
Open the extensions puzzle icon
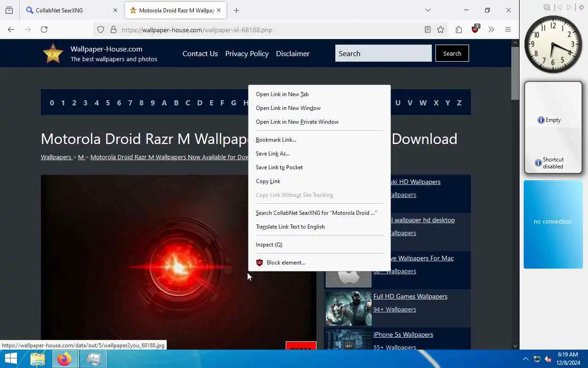pos(458,29)
